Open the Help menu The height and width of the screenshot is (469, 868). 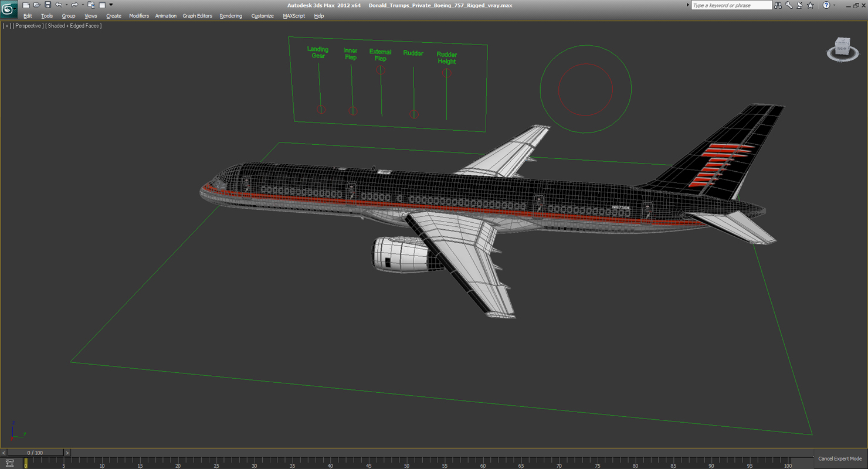(319, 16)
